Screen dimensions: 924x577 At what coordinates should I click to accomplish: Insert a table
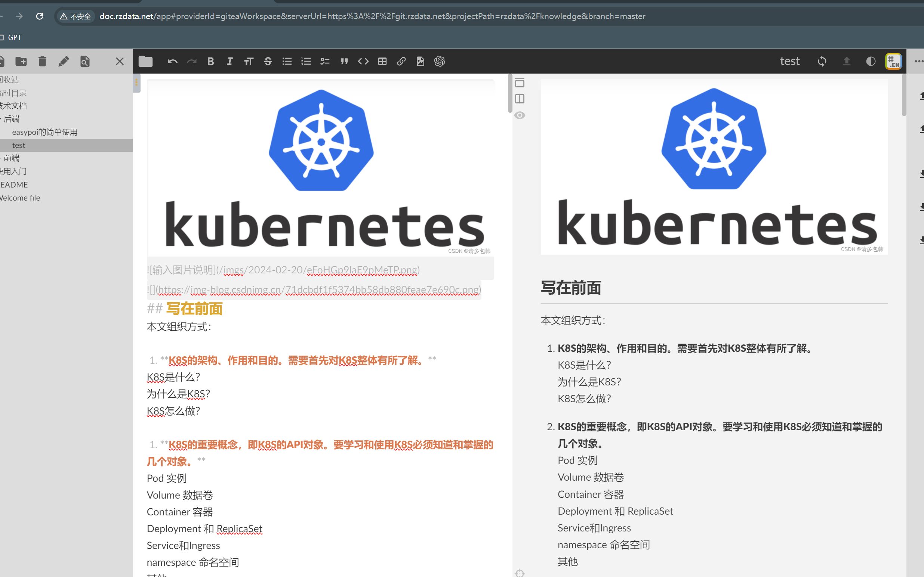click(382, 61)
